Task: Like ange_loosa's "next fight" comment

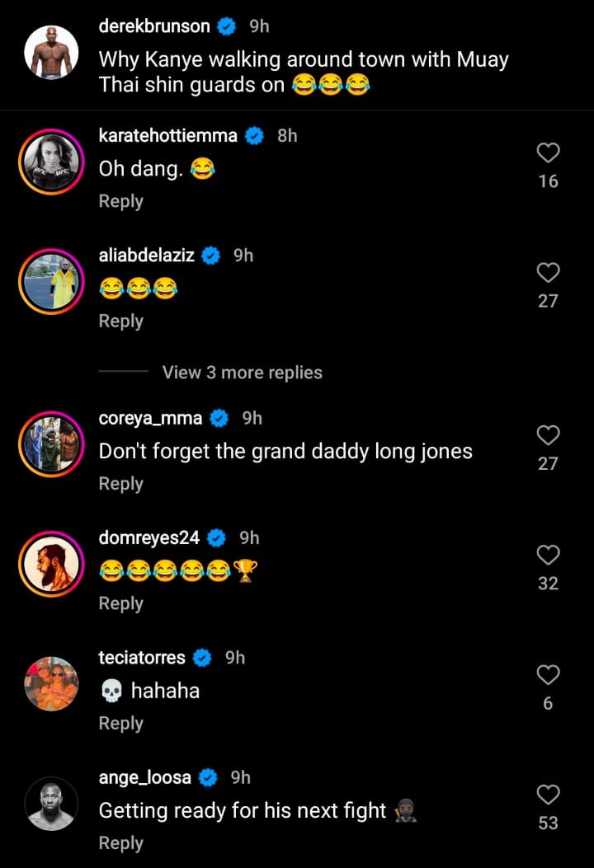Action: click(548, 795)
